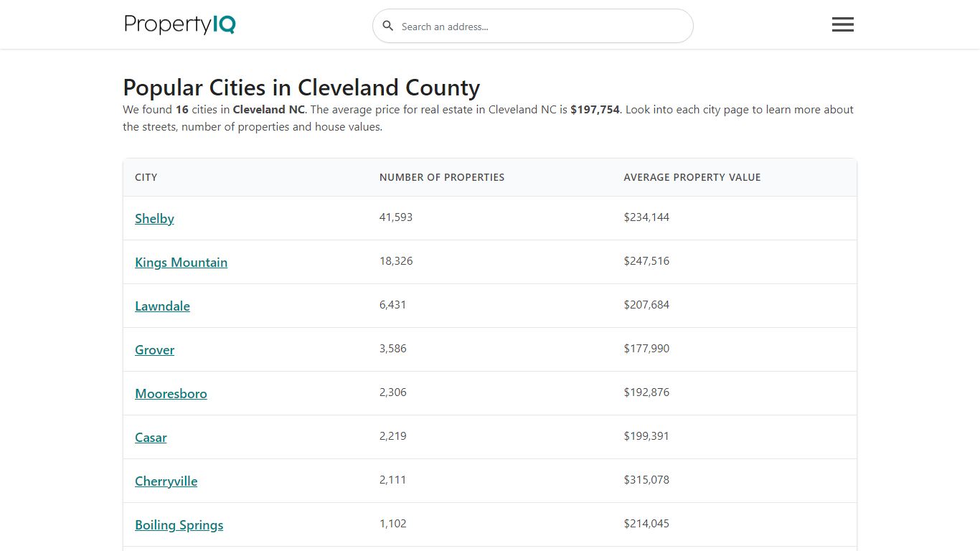Select Grover's value $177,990

646,349
